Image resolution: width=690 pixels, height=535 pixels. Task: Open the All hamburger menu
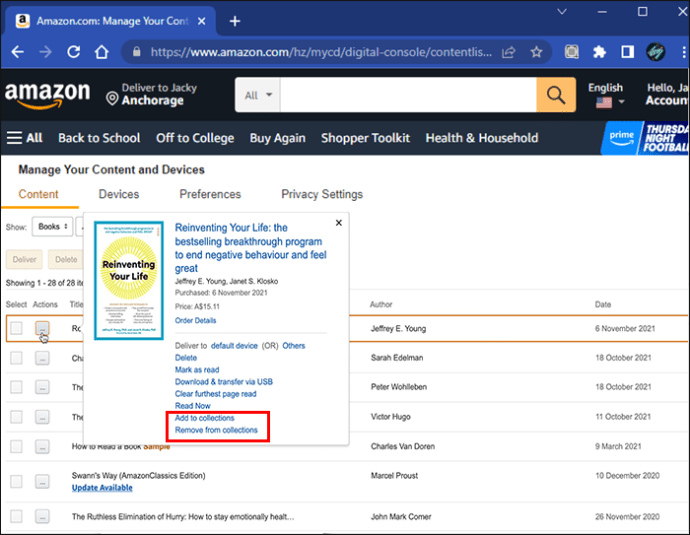[x=25, y=138]
